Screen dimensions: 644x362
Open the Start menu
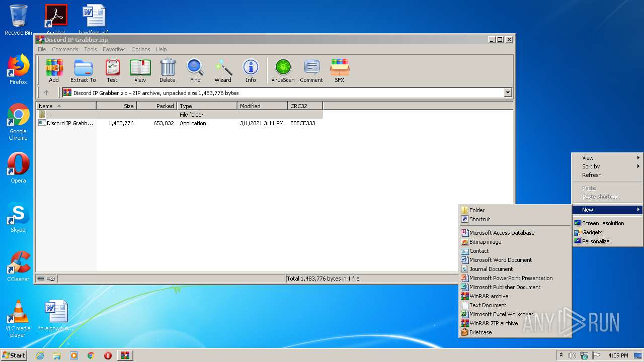click(14, 355)
